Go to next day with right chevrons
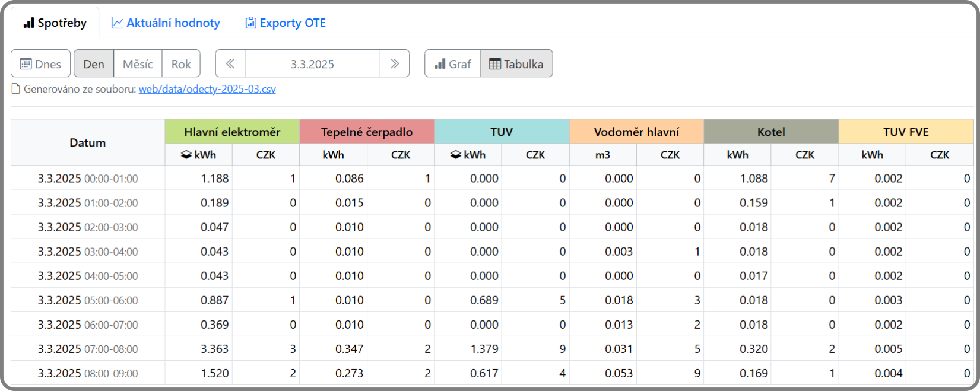 394,64
